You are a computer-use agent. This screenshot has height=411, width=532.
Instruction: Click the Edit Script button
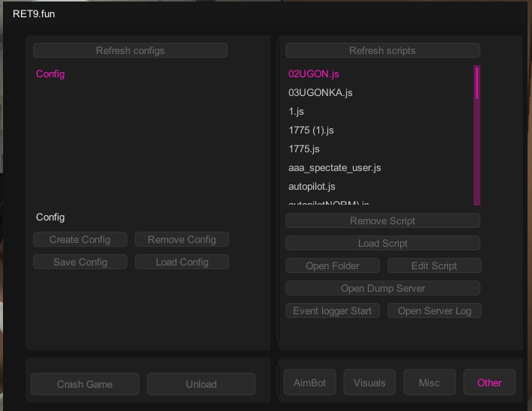pos(434,265)
